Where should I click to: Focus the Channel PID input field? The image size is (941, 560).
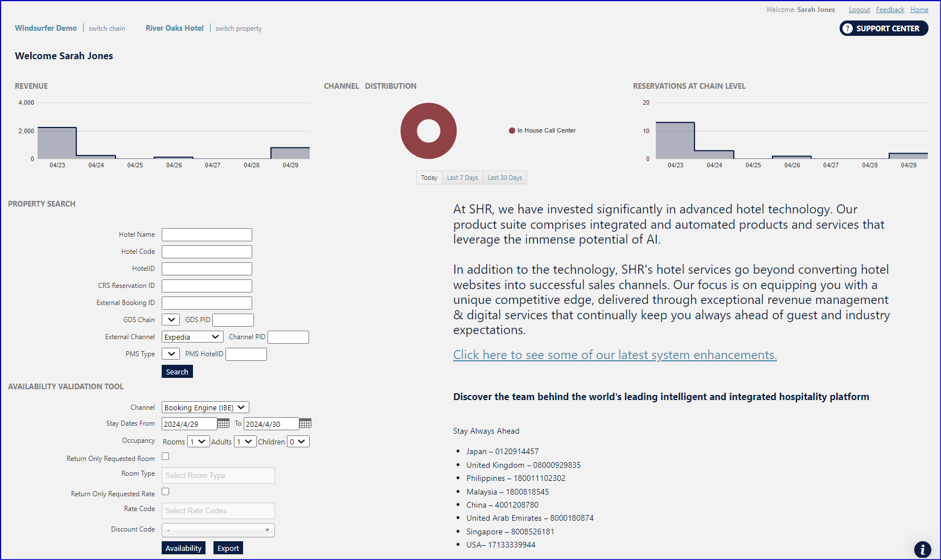point(288,337)
